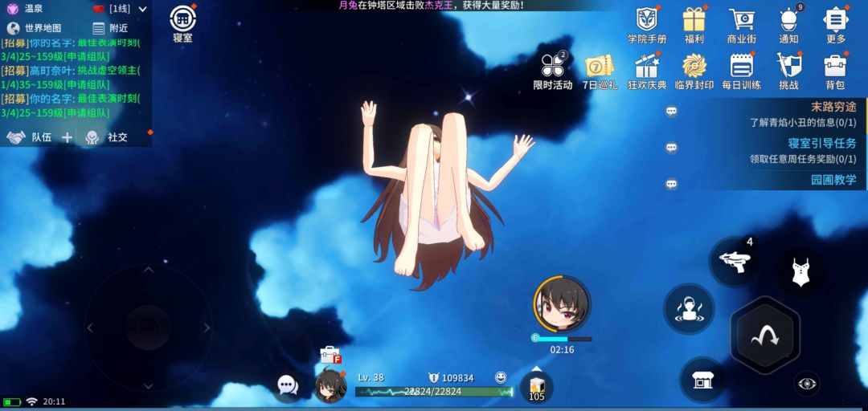The image size is (868, 411).
Task: Click the scrolling announcement about 杰克王
Action: (432, 5)
